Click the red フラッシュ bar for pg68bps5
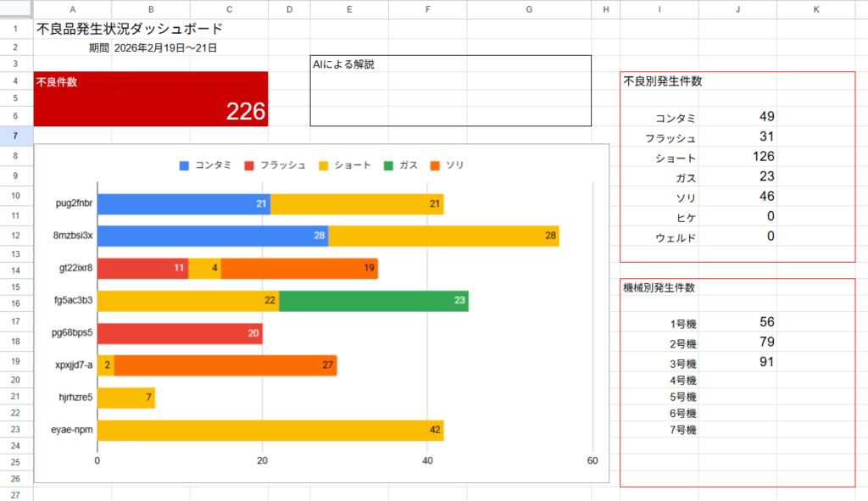 [x=180, y=333]
